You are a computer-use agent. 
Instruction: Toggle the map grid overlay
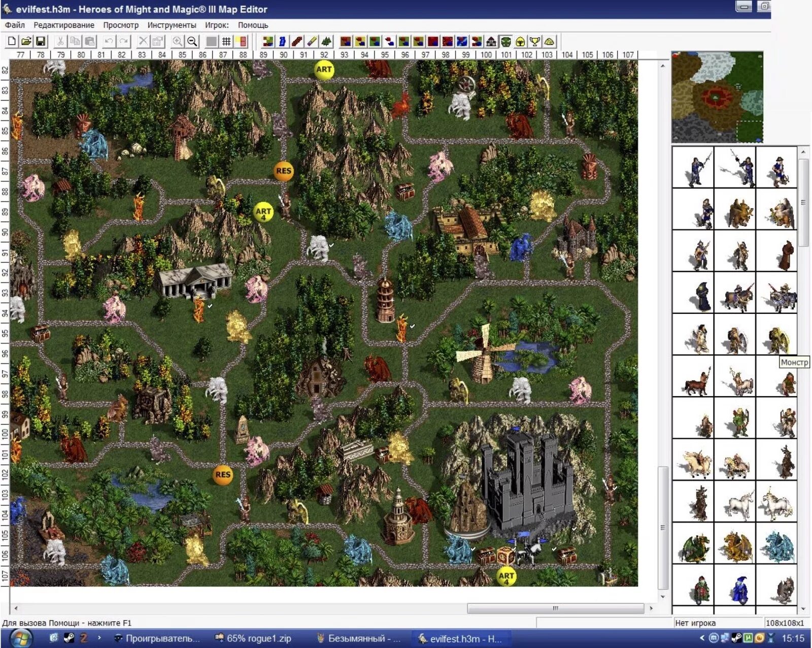click(226, 42)
